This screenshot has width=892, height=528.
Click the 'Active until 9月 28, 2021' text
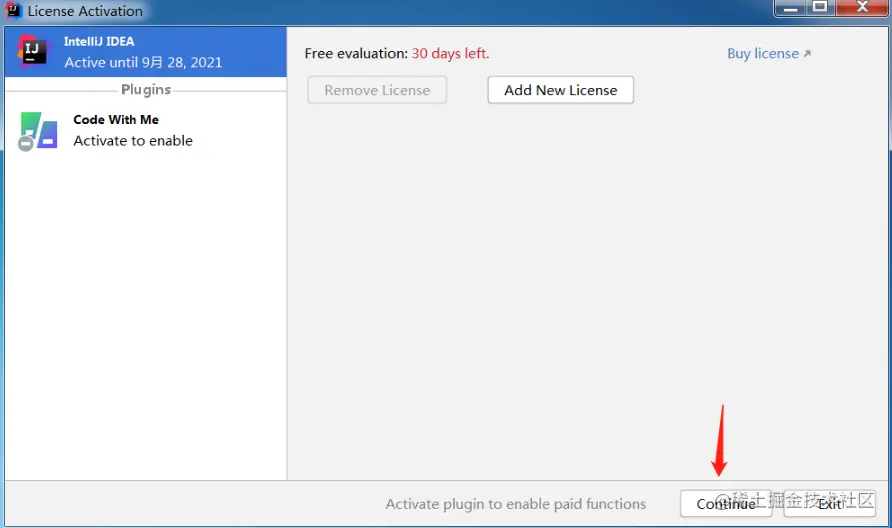pyautogui.click(x=143, y=62)
